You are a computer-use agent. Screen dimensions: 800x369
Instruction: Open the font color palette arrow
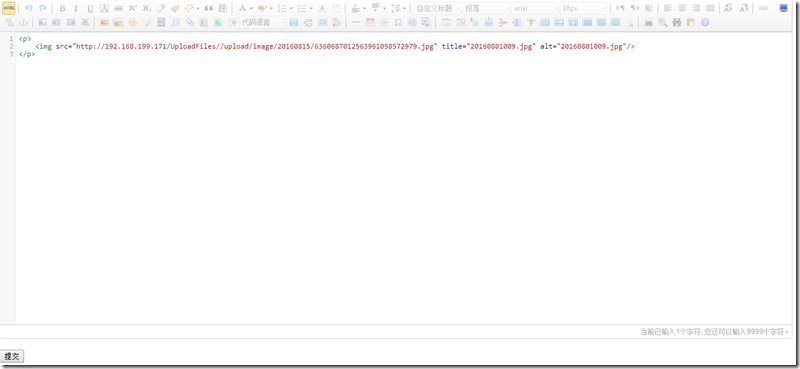pos(251,8)
